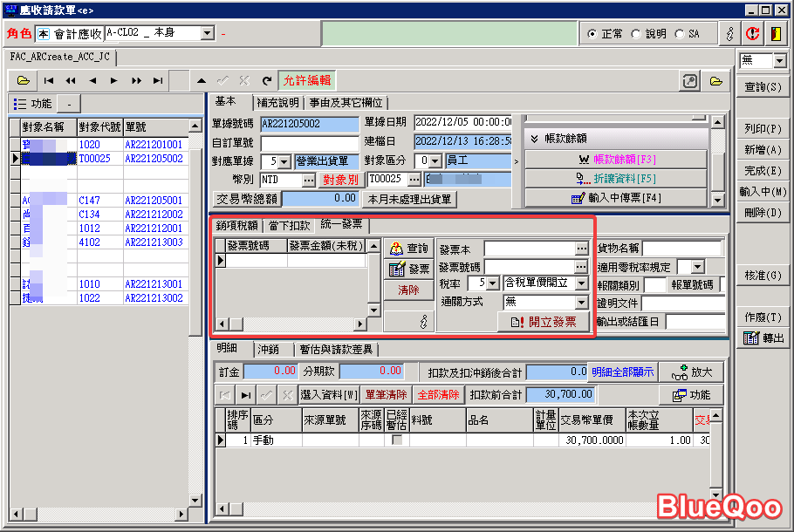
Task: Tick the 已經暫估 checkbox in first detail row
Action: 397,440
